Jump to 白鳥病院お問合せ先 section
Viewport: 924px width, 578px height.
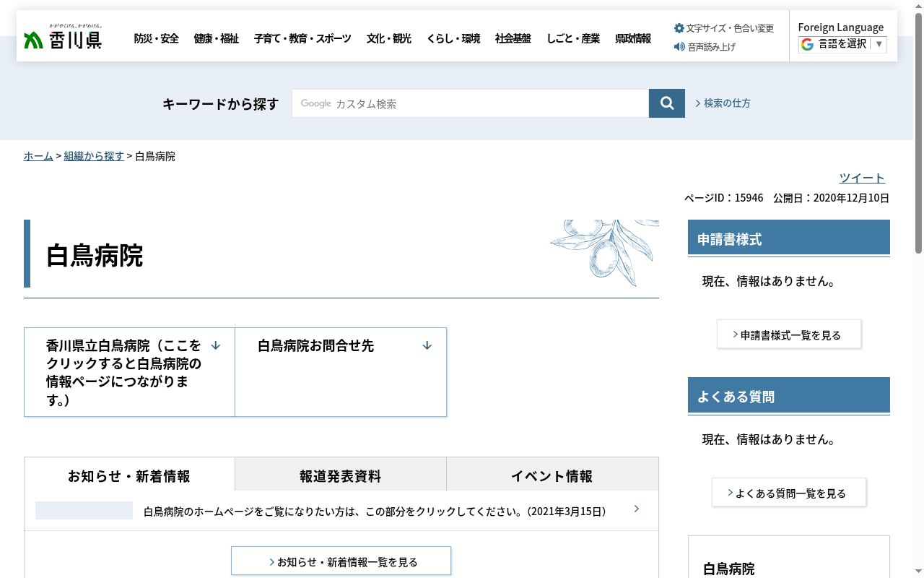tap(341, 372)
